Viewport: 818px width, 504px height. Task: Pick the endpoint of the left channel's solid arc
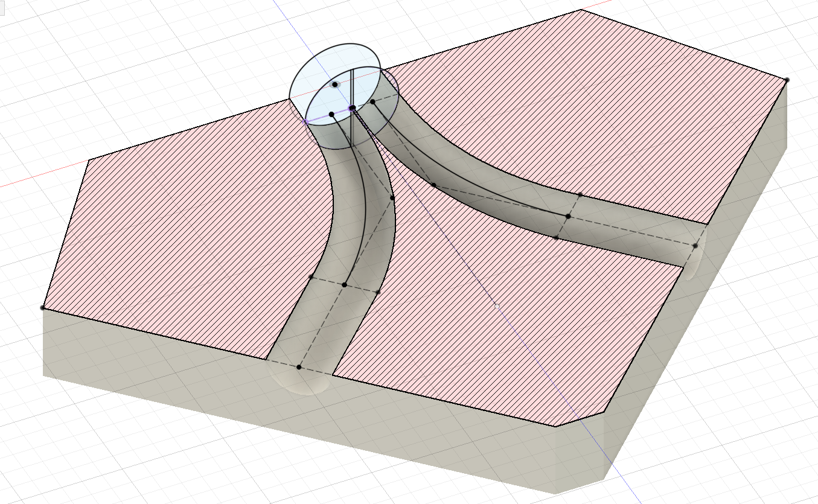[x=345, y=285]
